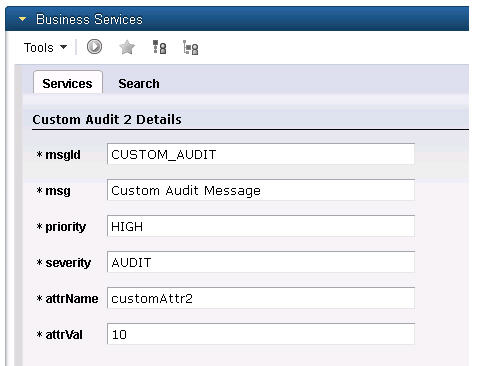Open the Tools dropdown menu
483x366 pixels.
coord(45,48)
